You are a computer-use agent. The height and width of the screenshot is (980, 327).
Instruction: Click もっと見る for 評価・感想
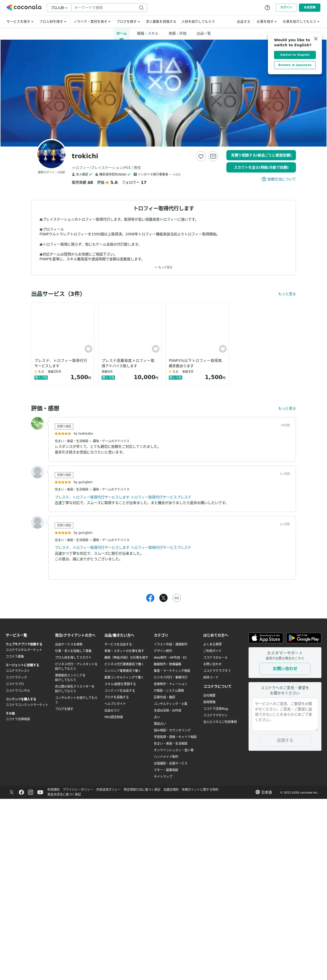click(287, 409)
